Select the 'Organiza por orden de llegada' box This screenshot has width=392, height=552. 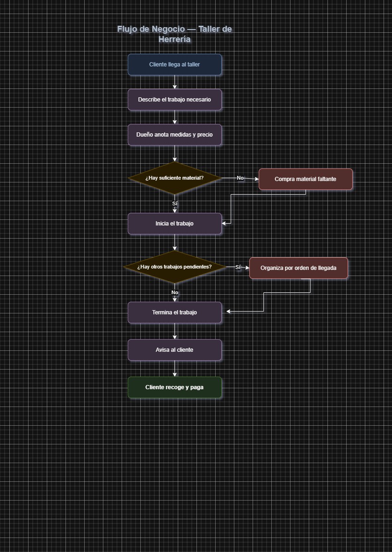pyautogui.click(x=298, y=268)
